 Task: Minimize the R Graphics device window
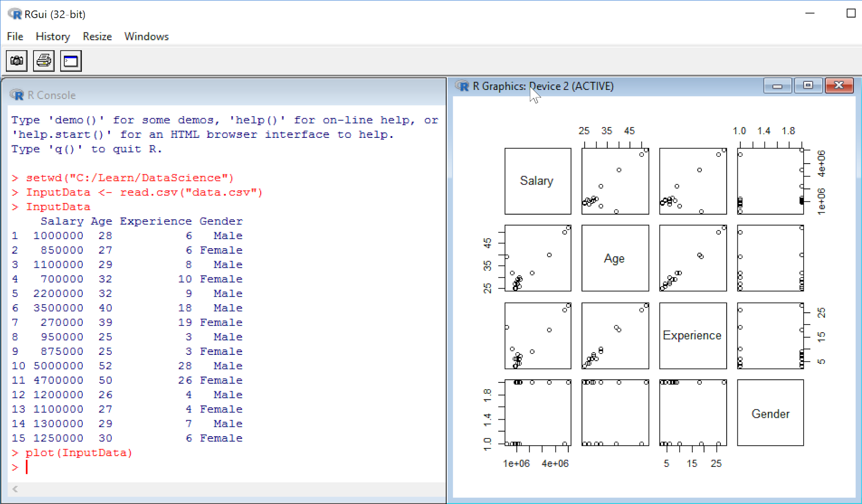[777, 86]
